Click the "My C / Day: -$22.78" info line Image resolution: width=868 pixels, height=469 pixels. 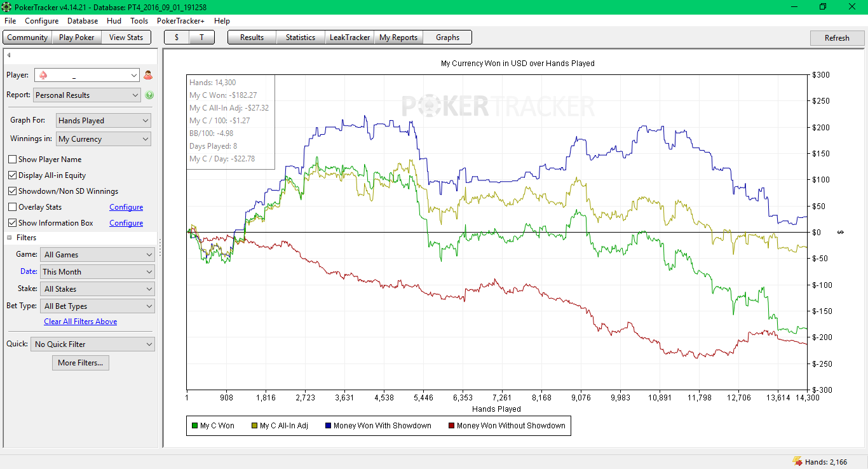[x=222, y=159]
